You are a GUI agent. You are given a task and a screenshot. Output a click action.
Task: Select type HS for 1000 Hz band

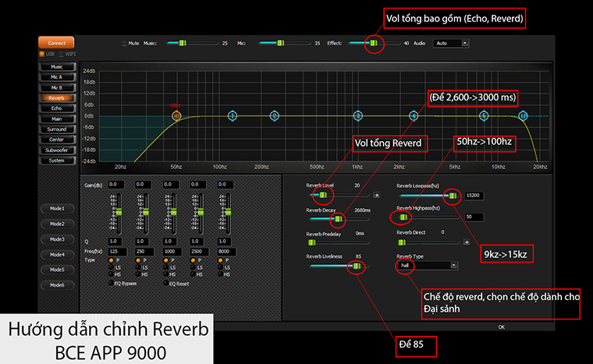click(165, 274)
